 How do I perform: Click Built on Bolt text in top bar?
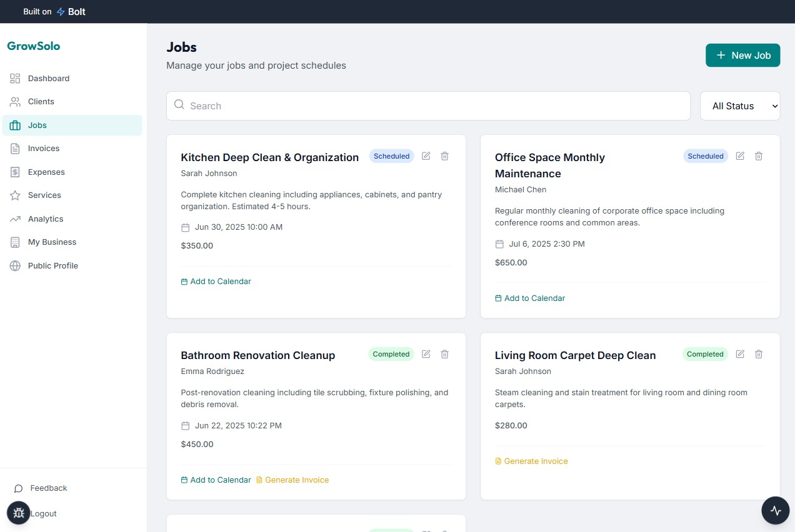tap(54, 12)
